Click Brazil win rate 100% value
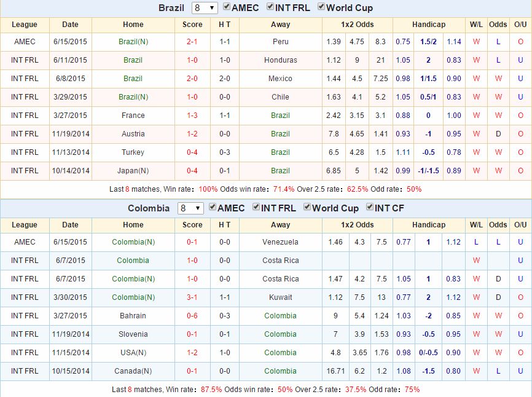 [x=208, y=189]
